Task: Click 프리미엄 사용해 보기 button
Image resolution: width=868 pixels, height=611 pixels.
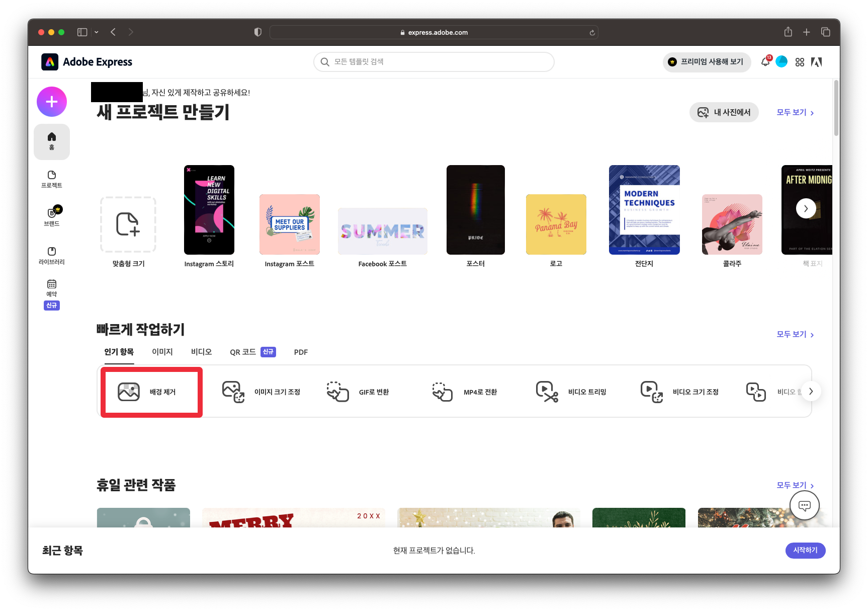Action: tap(707, 62)
